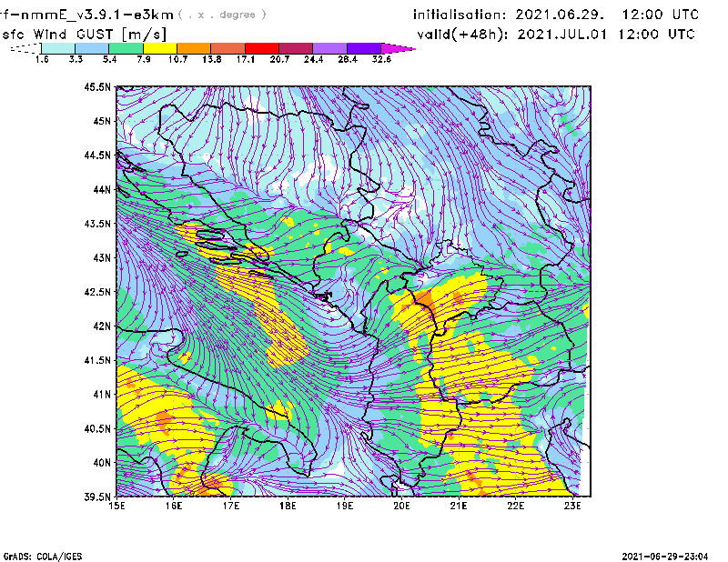
Task: Click the dashed white arrow at colorbar start
Action: 25,48
